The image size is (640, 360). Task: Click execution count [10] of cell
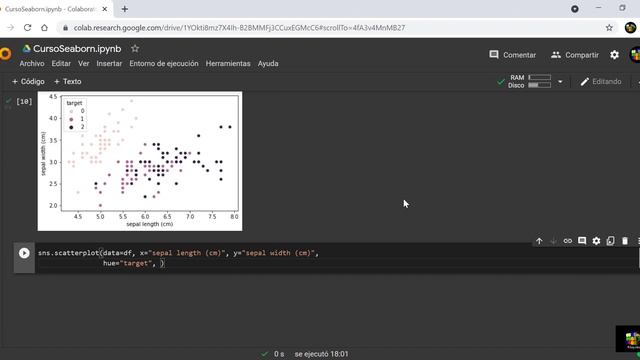pos(24,101)
